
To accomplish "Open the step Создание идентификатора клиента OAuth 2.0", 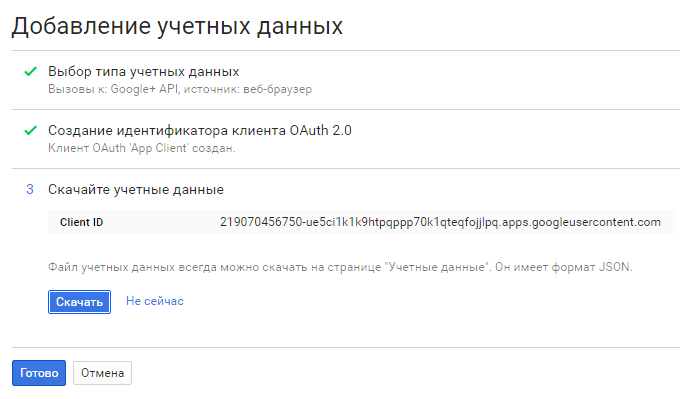I will point(199,131).
